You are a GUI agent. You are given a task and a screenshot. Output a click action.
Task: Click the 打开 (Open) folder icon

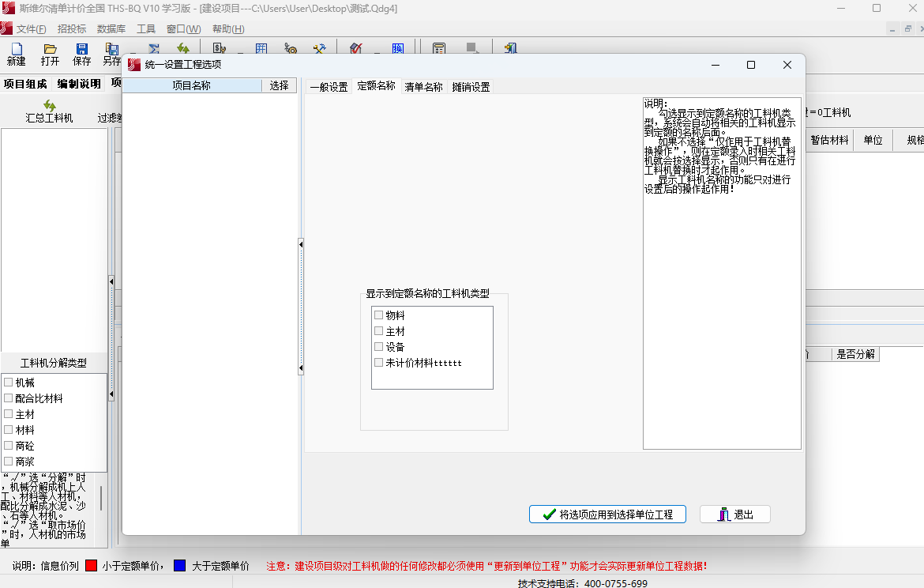[x=50, y=48]
